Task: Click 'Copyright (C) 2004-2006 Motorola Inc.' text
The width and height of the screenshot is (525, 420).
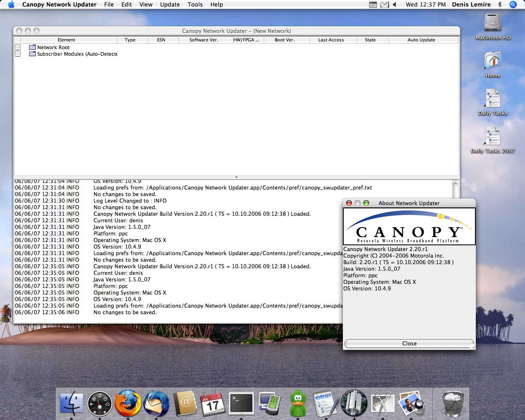Action: pyautogui.click(x=394, y=256)
